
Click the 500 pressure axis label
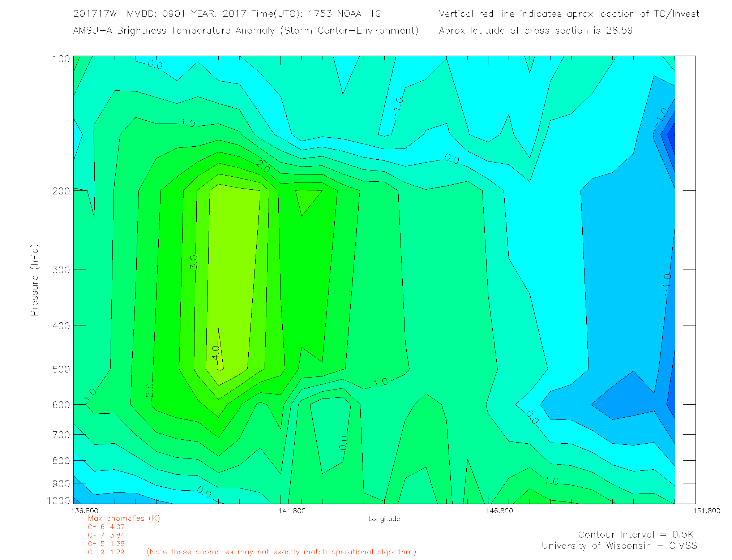tap(61, 369)
